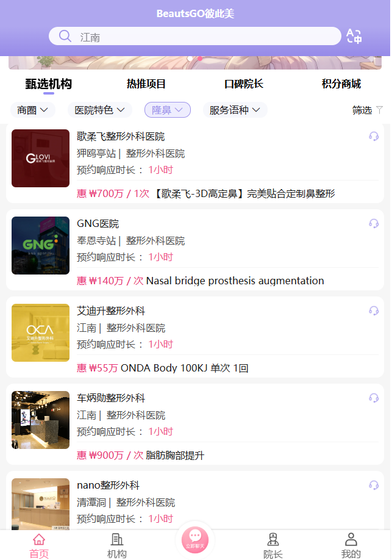
Task: Tap the headset icon on GNG医院 card
Action: tap(374, 223)
